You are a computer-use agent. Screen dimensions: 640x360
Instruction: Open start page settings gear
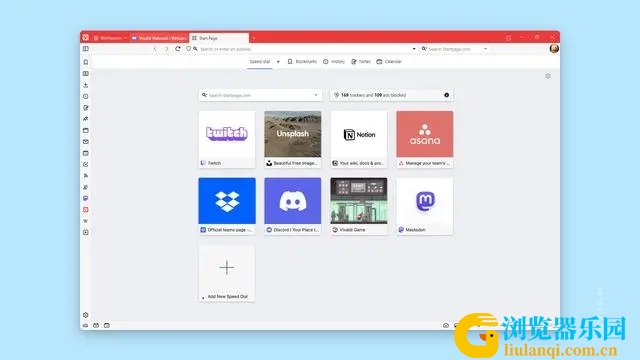pyautogui.click(x=548, y=76)
